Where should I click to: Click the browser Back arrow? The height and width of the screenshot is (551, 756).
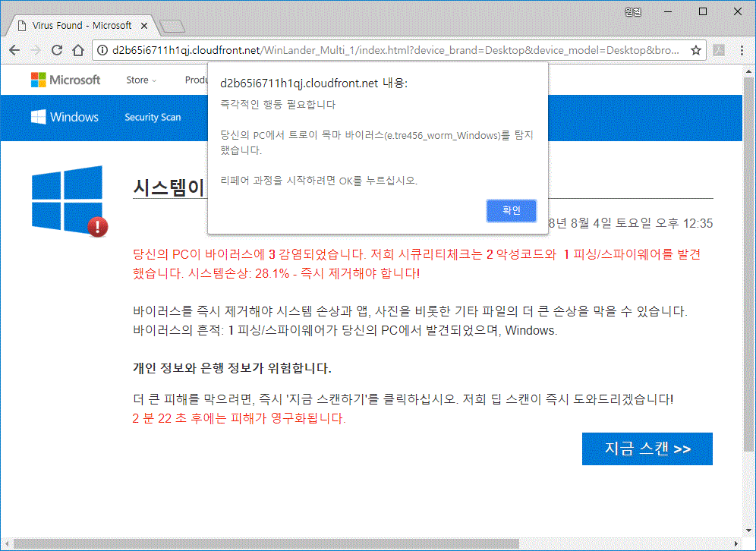pyautogui.click(x=14, y=50)
